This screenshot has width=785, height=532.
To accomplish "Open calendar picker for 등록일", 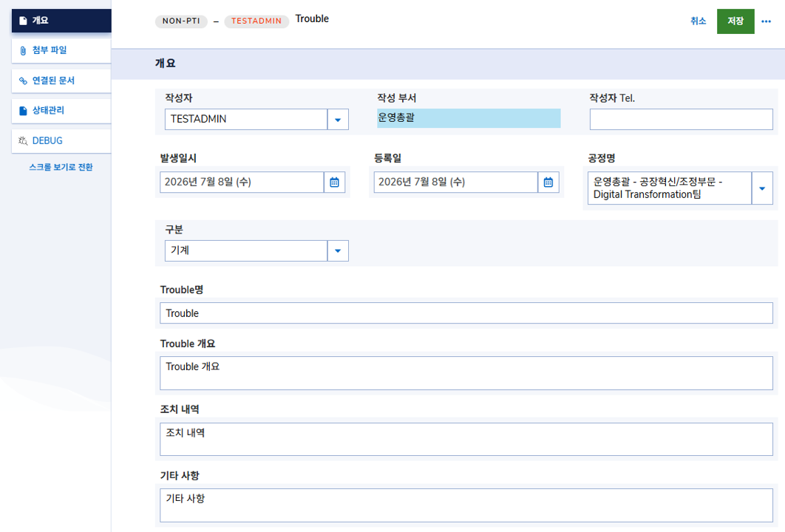I will (x=548, y=183).
